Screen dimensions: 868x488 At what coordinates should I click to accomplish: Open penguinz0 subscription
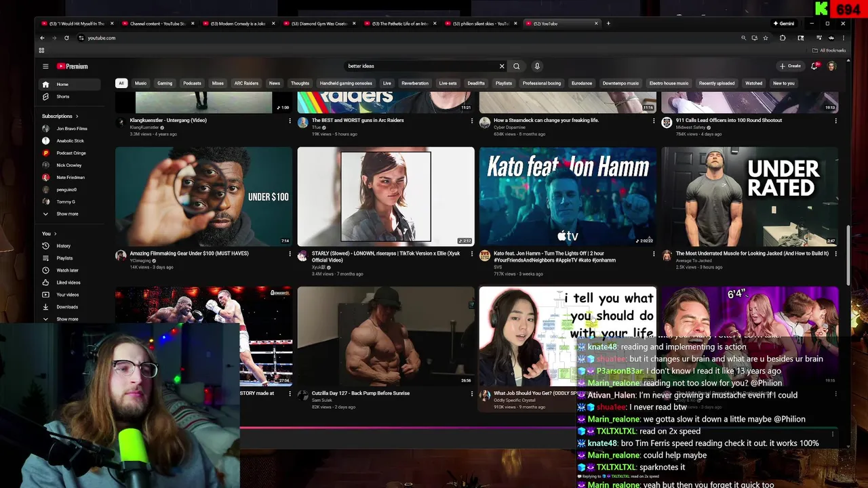(x=70, y=190)
